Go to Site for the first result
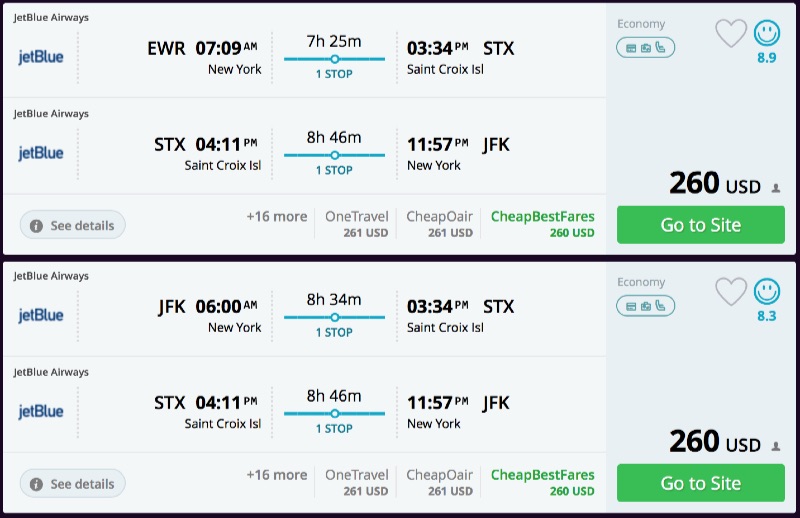 pos(700,225)
